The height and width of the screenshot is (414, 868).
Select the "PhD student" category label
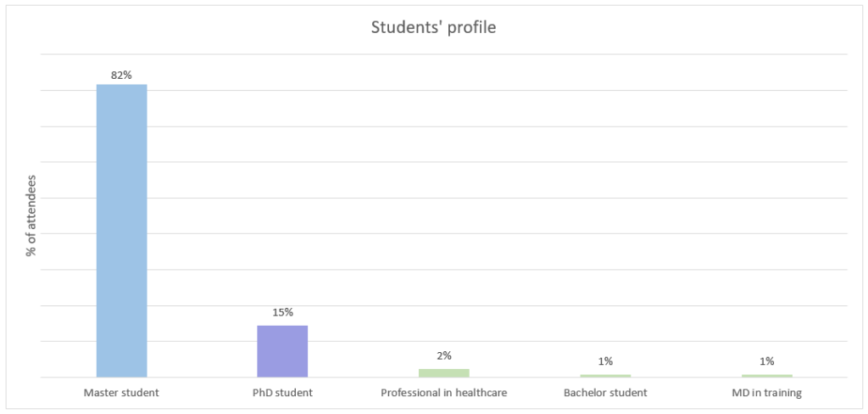(x=282, y=393)
